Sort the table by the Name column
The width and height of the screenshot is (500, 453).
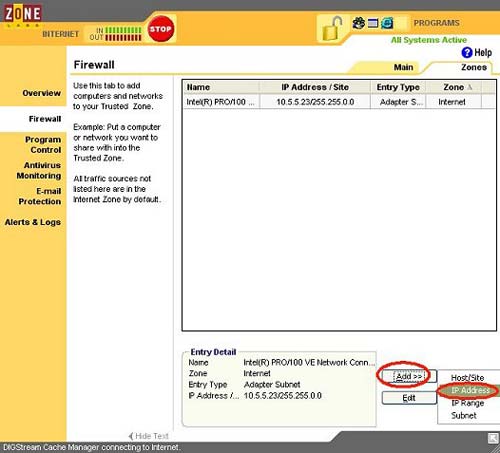click(x=222, y=87)
